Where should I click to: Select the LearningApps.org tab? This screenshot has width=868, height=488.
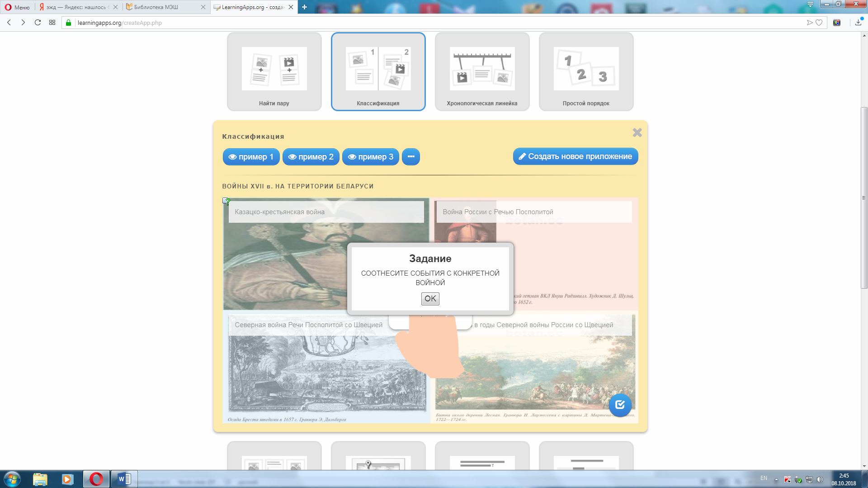click(x=253, y=7)
